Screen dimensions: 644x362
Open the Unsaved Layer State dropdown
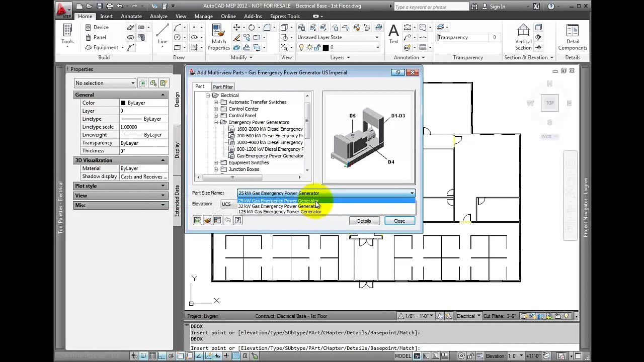point(337,37)
